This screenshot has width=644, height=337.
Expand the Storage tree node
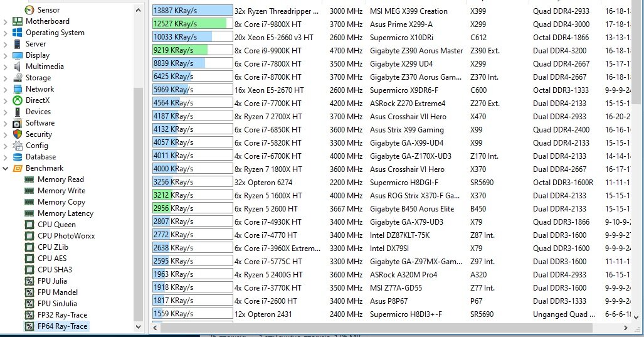tap(6, 78)
